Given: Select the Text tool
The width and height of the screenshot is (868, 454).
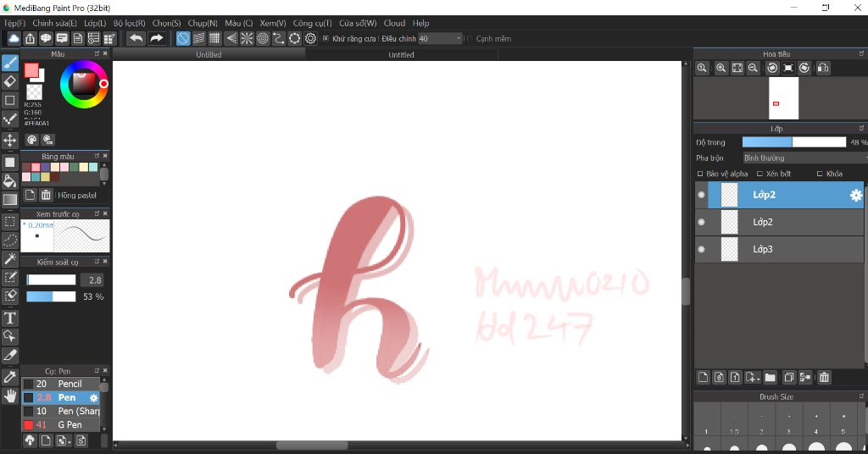Looking at the screenshot, I should click(10, 318).
